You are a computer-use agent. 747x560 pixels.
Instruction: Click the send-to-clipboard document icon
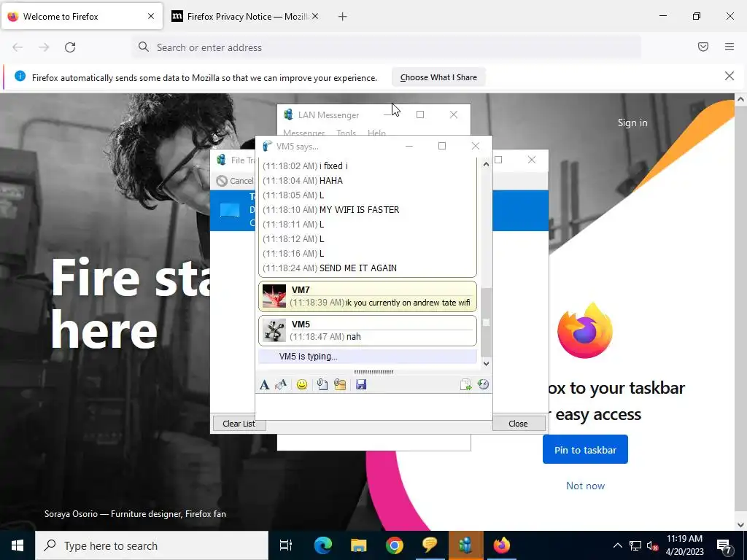click(465, 385)
